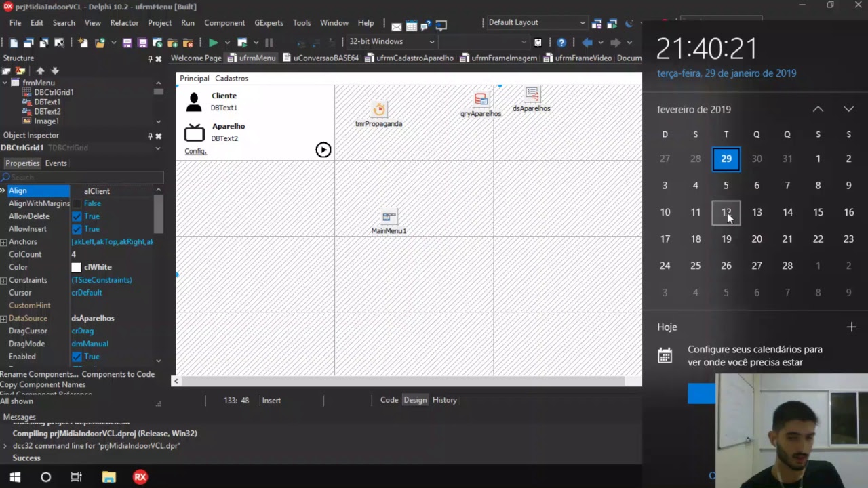Expand the Anchors property
868x488 pixels.
(x=4, y=242)
